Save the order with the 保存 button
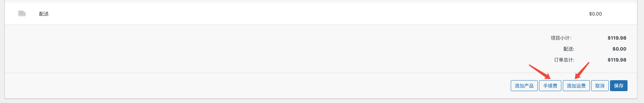Image resolution: width=644 pixels, height=103 pixels. 619,86
